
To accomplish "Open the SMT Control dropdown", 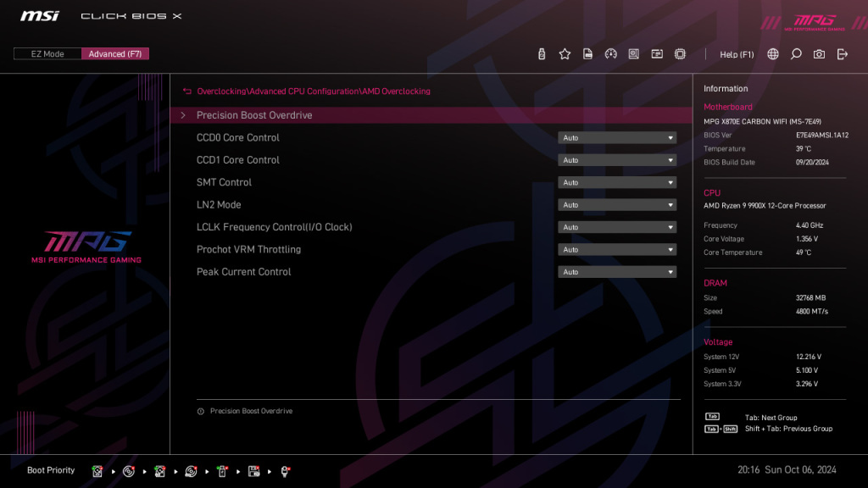I will tap(617, 182).
